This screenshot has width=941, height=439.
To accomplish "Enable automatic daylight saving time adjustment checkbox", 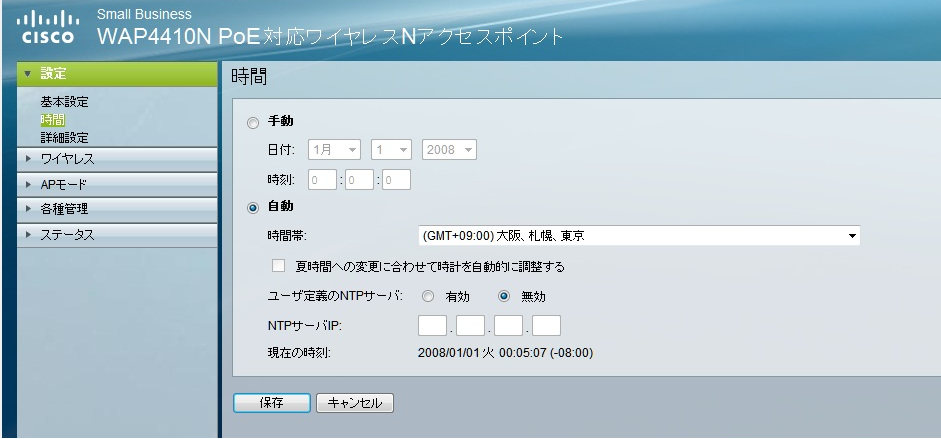I will pyautogui.click(x=278, y=266).
